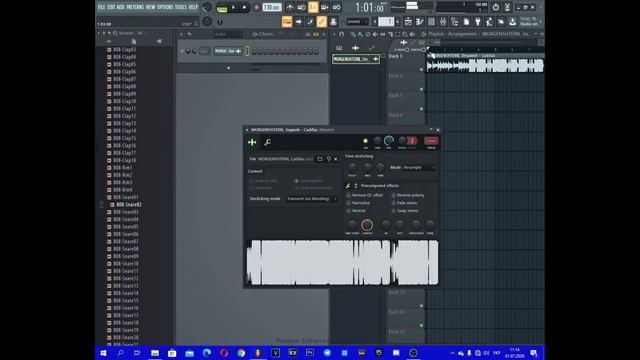This screenshot has width=640, height=360.
Task: Toggle the metronome icon
Action: tap(290, 7)
